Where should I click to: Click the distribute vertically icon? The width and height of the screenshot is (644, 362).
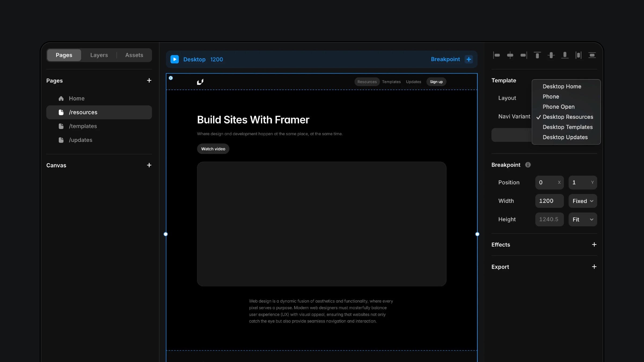[592, 55]
